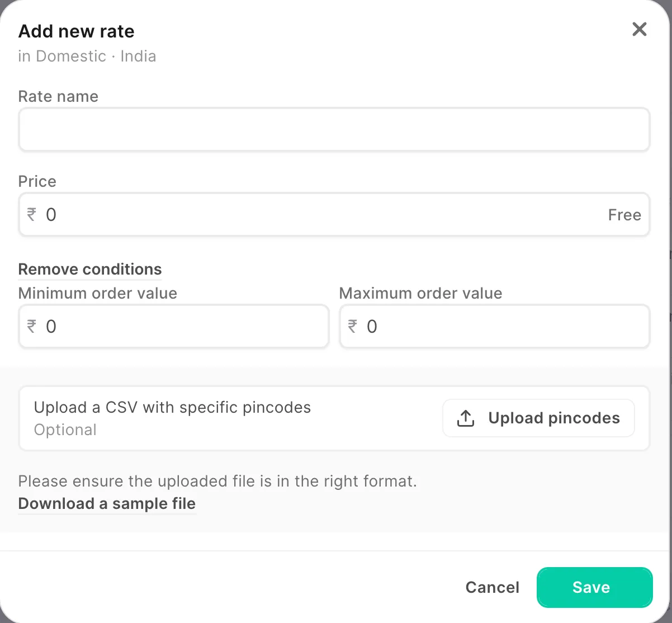Select the Maximum order value field
This screenshot has height=623, width=672.
[495, 326]
